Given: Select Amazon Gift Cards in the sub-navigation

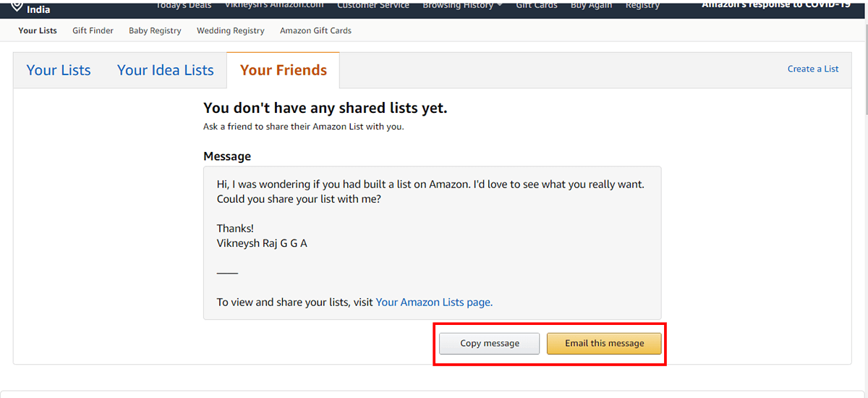Looking at the screenshot, I should pos(315,30).
